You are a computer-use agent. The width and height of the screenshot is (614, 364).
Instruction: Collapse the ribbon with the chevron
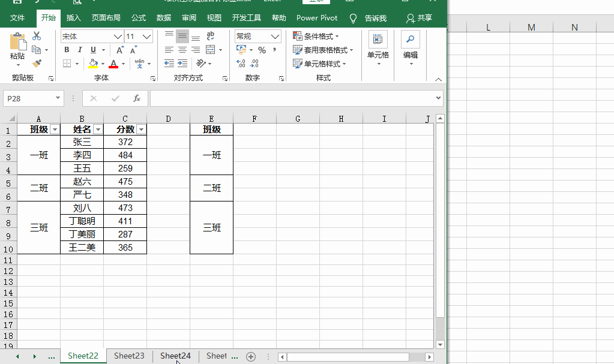pos(439,79)
